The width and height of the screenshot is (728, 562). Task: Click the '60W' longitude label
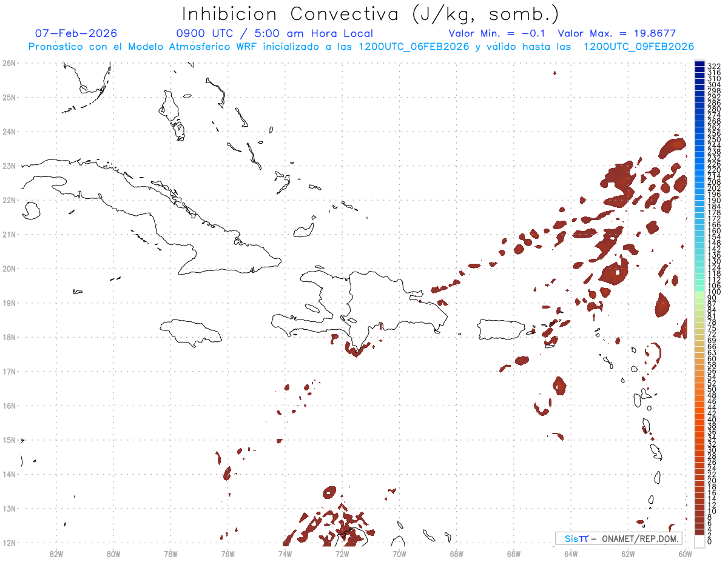click(684, 554)
